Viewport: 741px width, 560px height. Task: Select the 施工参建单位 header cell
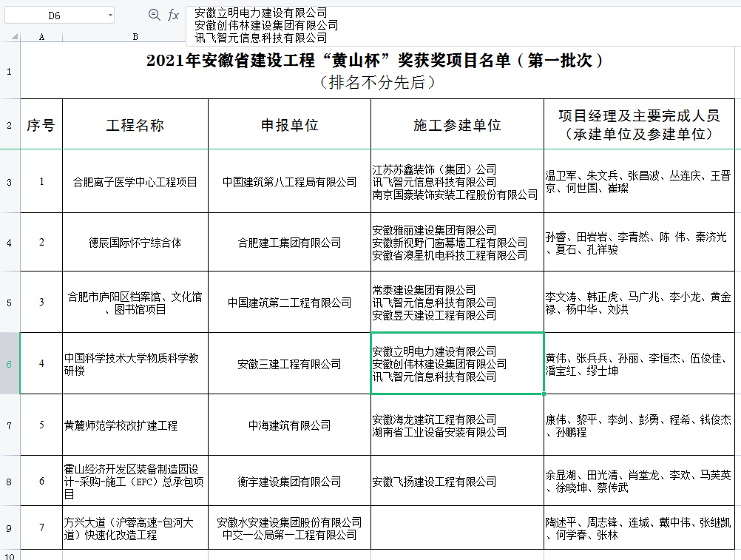pos(457,125)
